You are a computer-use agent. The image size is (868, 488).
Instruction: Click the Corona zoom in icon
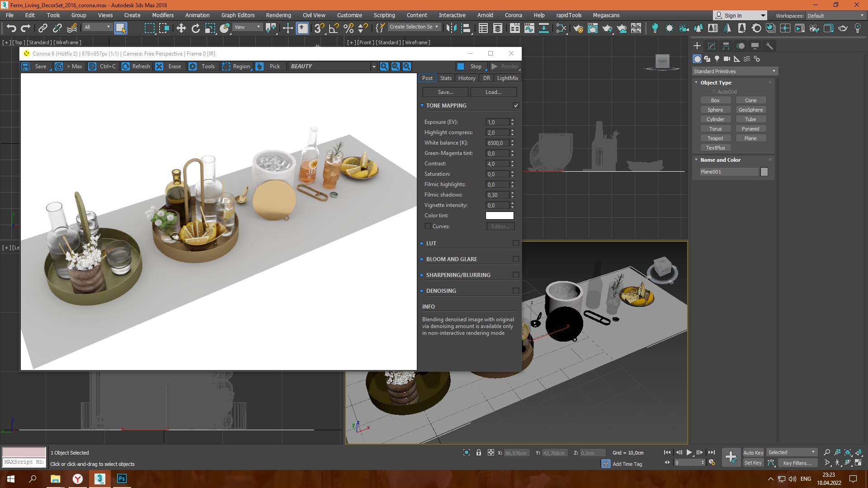point(384,66)
